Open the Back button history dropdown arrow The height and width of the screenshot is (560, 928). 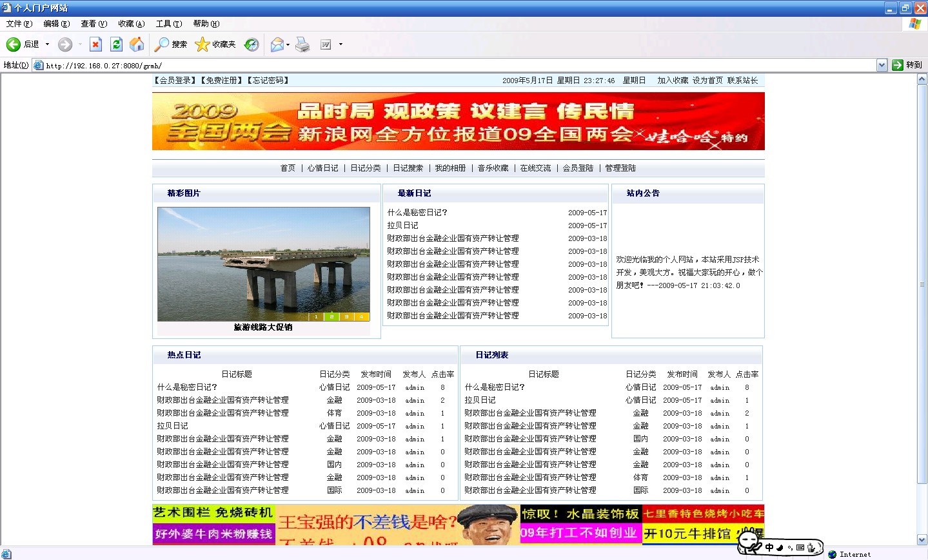click(x=47, y=44)
